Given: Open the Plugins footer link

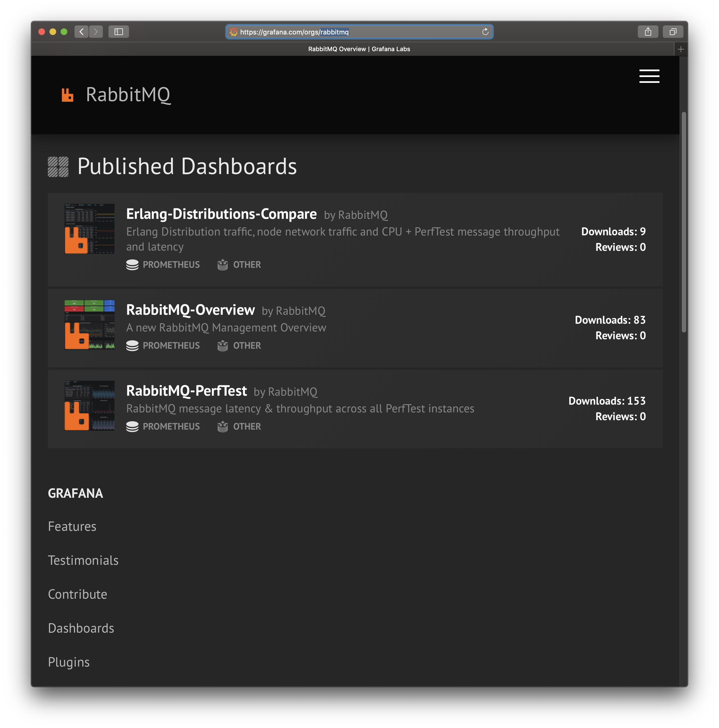Looking at the screenshot, I should point(69,662).
